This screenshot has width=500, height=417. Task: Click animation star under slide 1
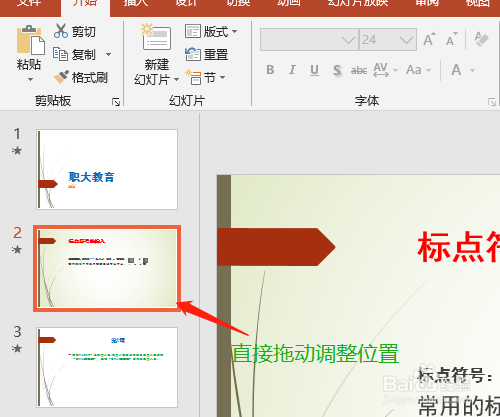[x=17, y=151]
